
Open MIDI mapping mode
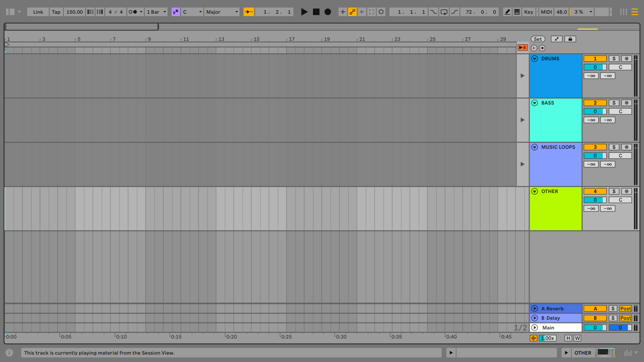coord(546,12)
